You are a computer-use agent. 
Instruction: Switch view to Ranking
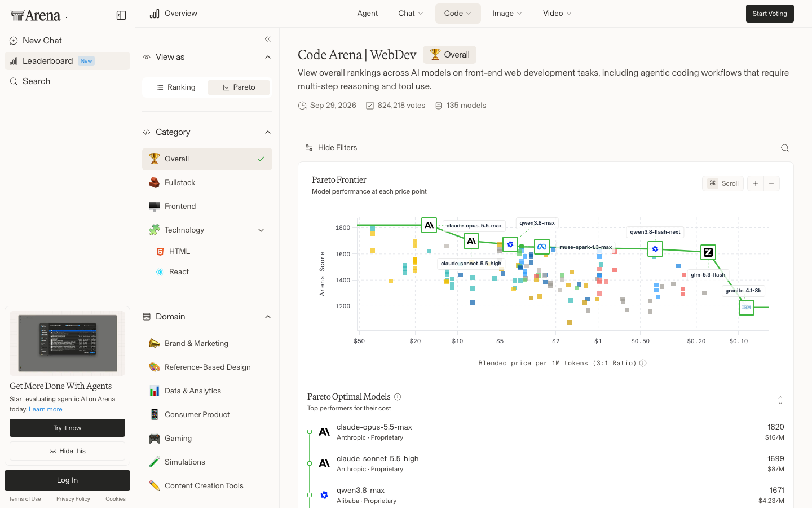tap(175, 87)
